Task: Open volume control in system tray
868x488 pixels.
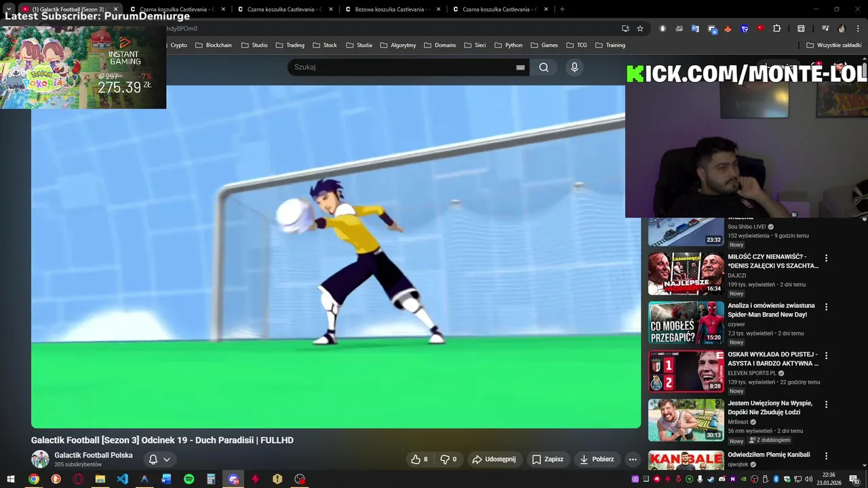Action: point(808,479)
